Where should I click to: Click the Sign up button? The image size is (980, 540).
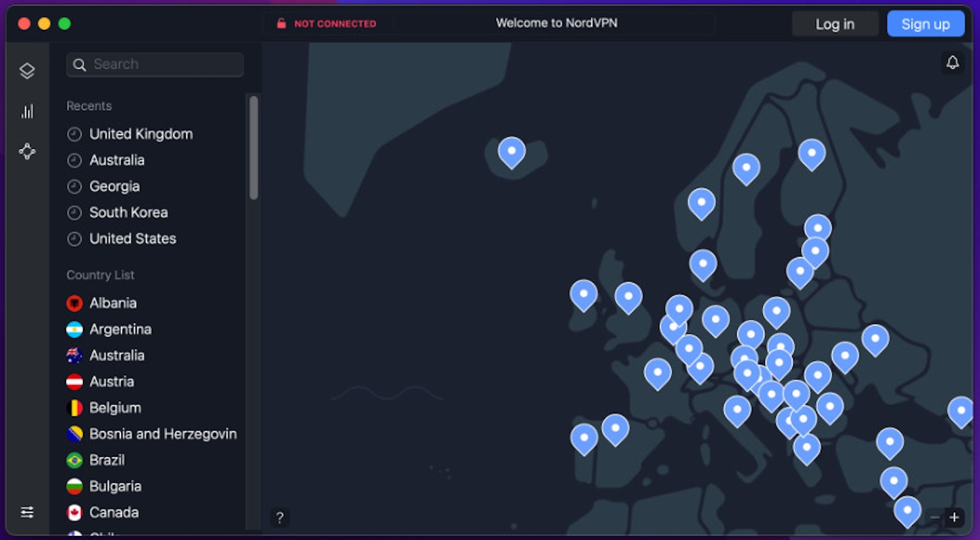926,24
